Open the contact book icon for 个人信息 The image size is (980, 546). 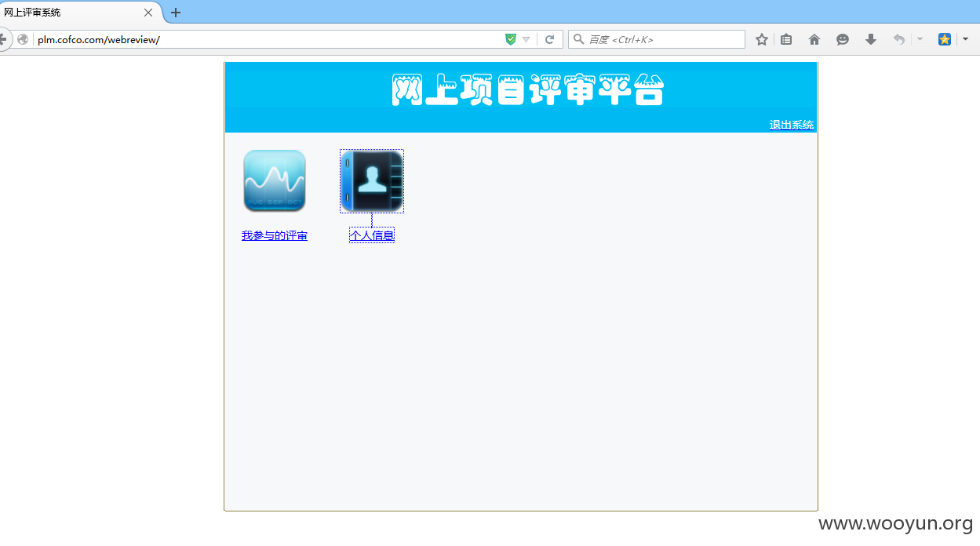point(372,181)
